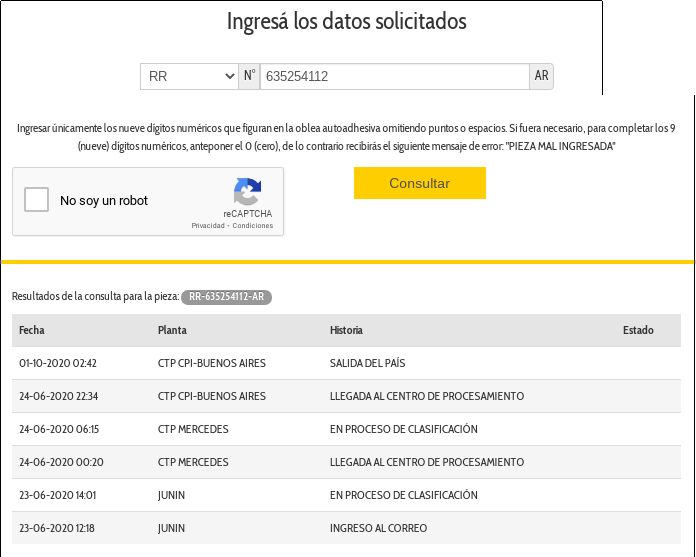Select the INGRESO AL CORREO entry
The height and width of the screenshot is (557, 696).
[378, 528]
